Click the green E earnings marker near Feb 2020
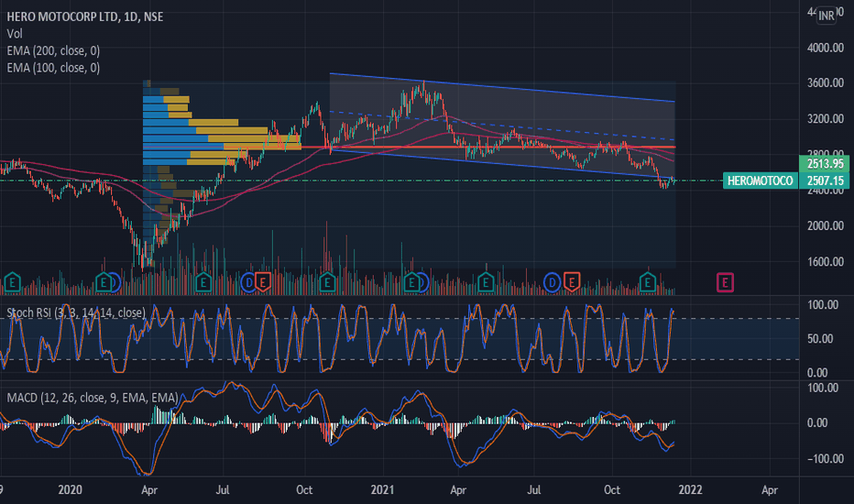The width and height of the screenshot is (854, 504). (103, 282)
